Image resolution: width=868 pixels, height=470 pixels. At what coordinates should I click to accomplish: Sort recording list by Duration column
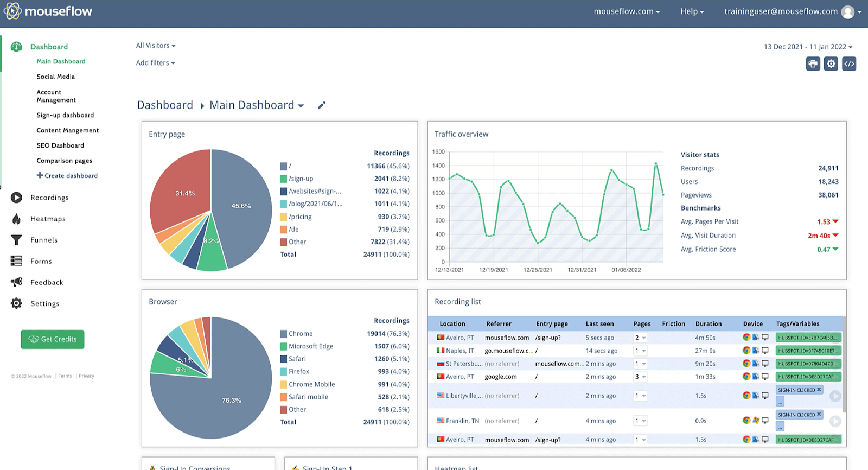(x=709, y=324)
